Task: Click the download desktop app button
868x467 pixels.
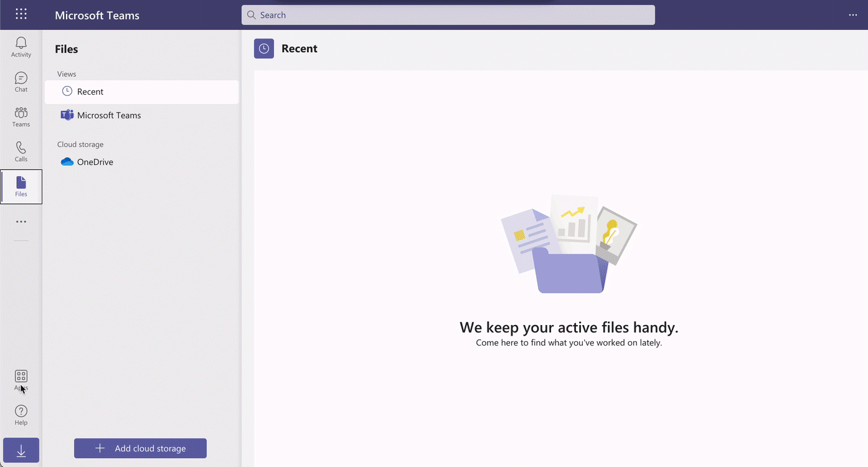Action: coord(21,450)
